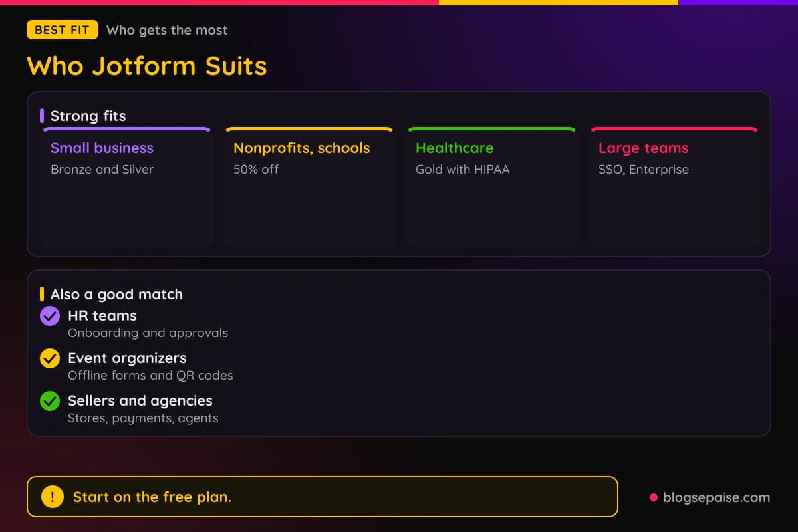Open the Nonprofits, schools card

(x=309, y=188)
